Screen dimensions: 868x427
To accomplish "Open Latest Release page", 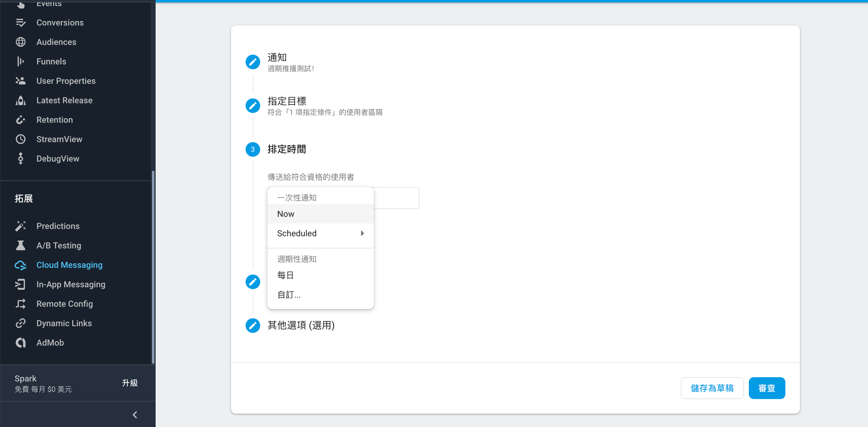I will (x=64, y=100).
